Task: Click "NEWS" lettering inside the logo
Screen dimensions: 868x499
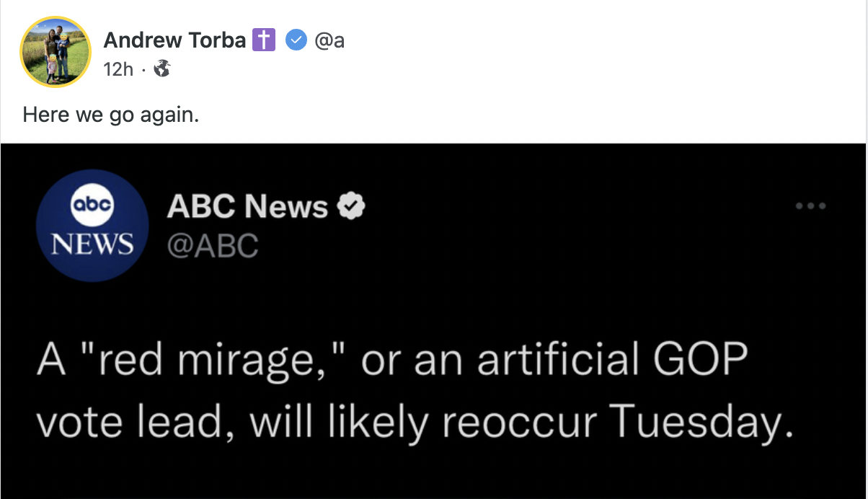Action: coord(92,244)
